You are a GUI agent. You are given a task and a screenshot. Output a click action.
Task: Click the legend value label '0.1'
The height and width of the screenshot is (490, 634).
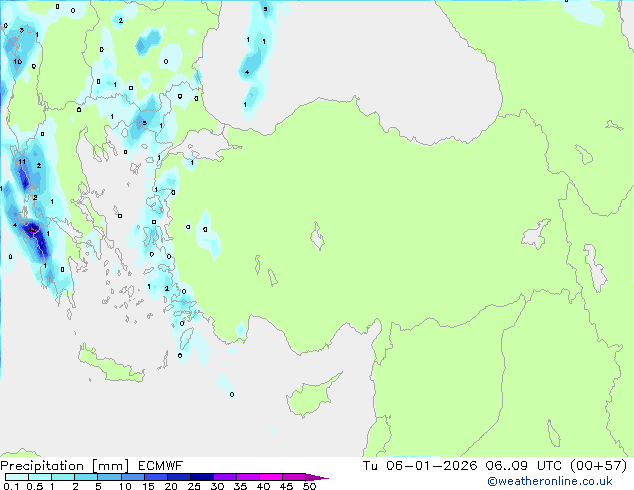coord(11,486)
